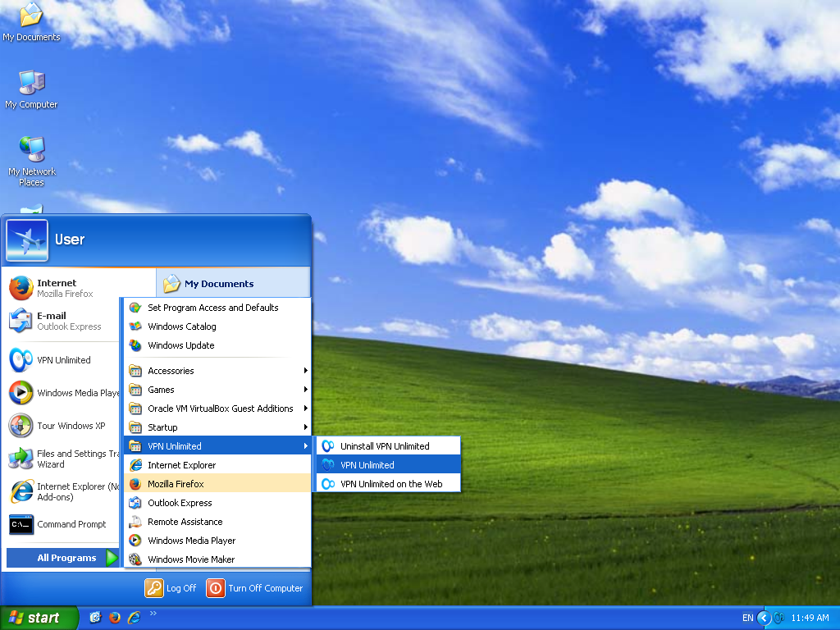The height and width of the screenshot is (630, 840).
Task: Click the clock showing 11:49 AM
Action: 810,618
